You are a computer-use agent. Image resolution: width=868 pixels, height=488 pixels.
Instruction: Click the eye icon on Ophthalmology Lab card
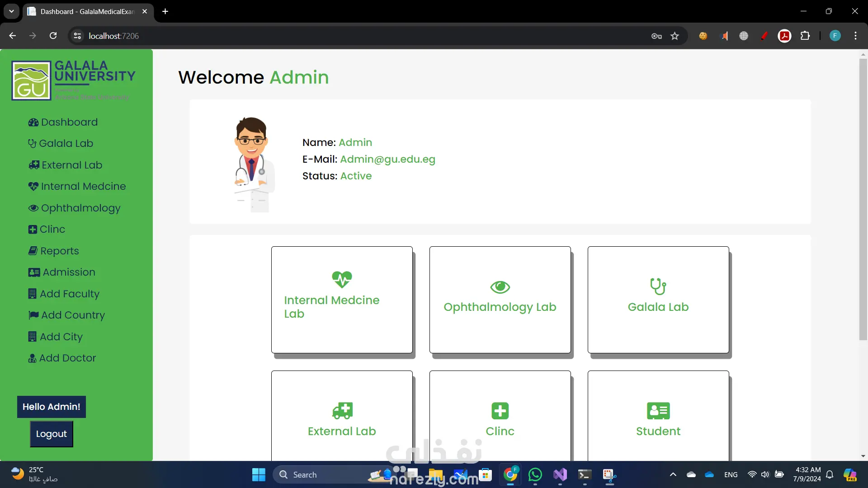point(500,287)
